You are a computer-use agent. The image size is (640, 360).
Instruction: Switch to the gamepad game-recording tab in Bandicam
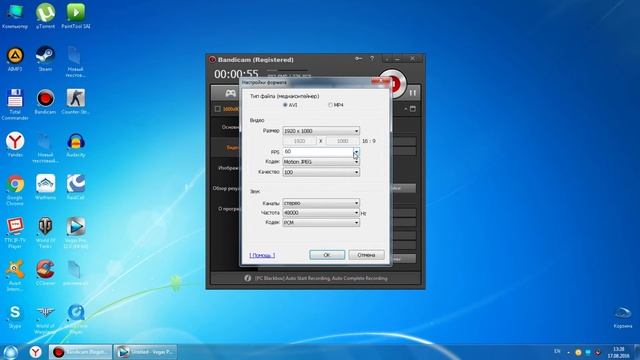[x=230, y=93]
